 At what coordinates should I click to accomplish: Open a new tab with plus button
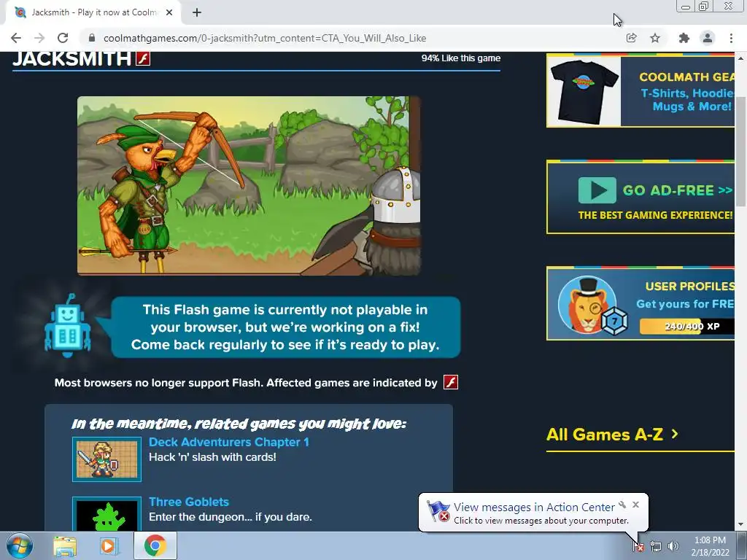tap(197, 12)
